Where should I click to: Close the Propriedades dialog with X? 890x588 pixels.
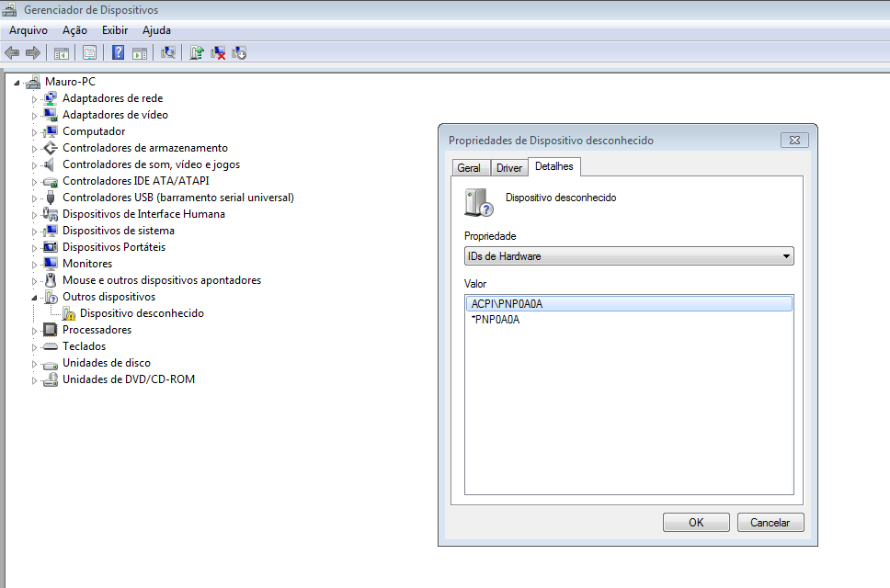794,140
